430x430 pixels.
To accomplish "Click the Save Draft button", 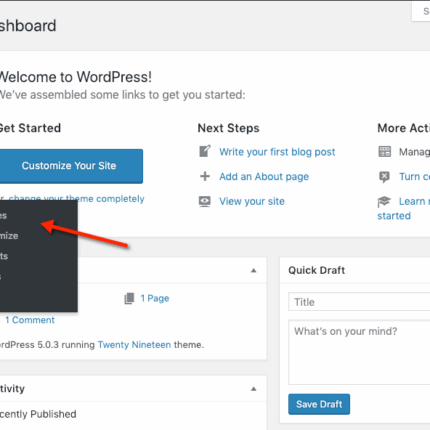I will coord(319,404).
